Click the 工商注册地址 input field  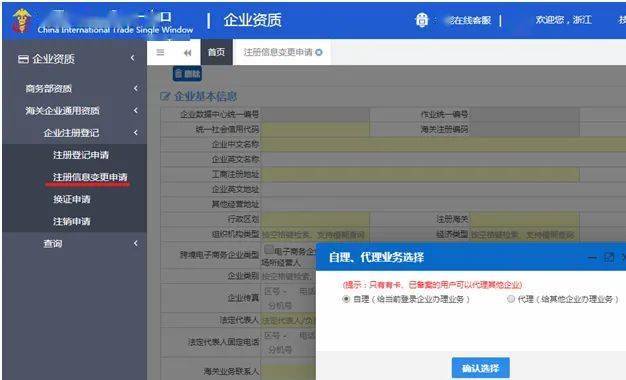(420, 174)
